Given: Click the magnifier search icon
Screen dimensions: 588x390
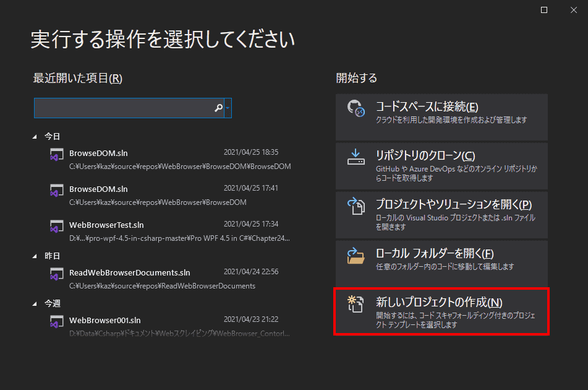Looking at the screenshot, I should [x=218, y=108].
